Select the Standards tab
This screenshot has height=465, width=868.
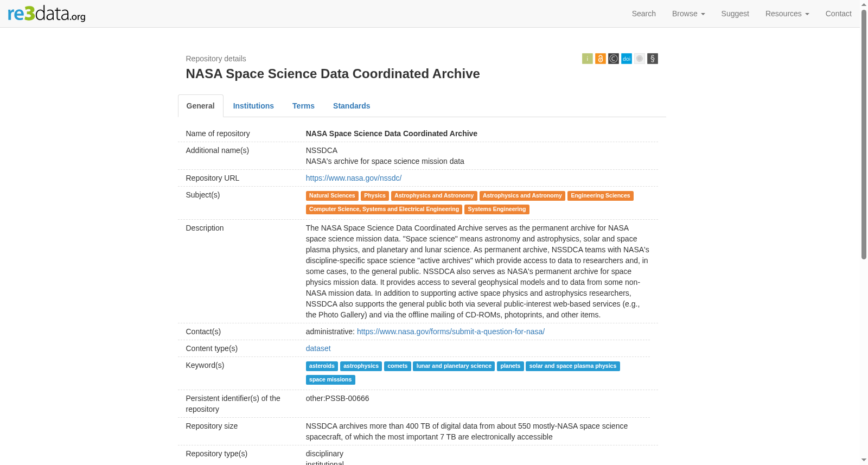point(352,106)
